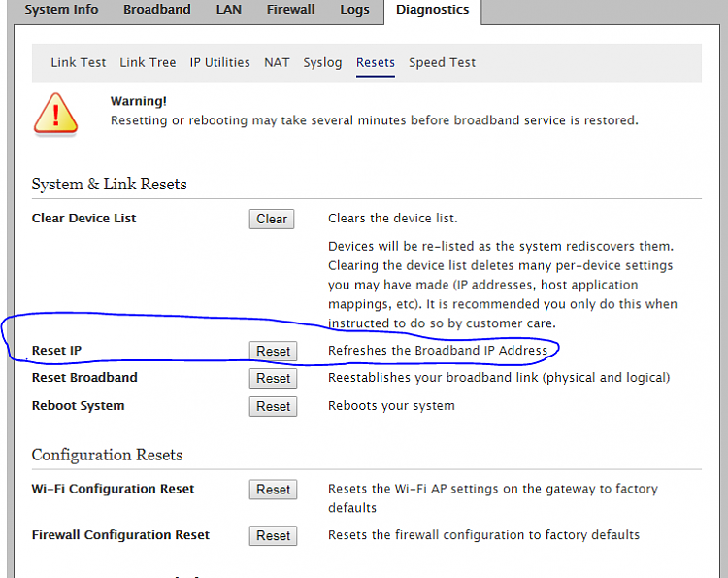Go to the Firewall tab
Screen dimensions: 728x578
click(x=290, y=10)
